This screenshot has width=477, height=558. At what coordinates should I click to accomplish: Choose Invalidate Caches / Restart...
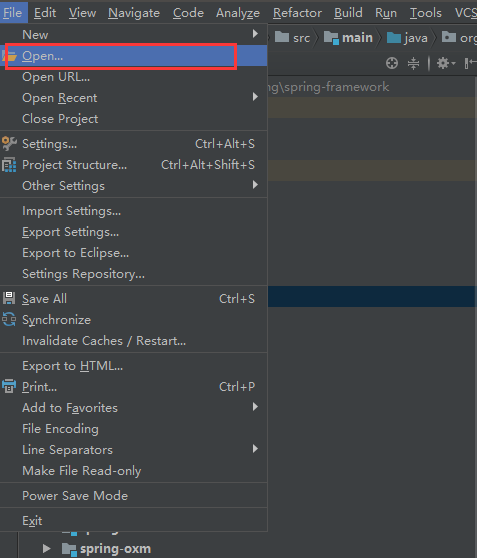(133, 341)
